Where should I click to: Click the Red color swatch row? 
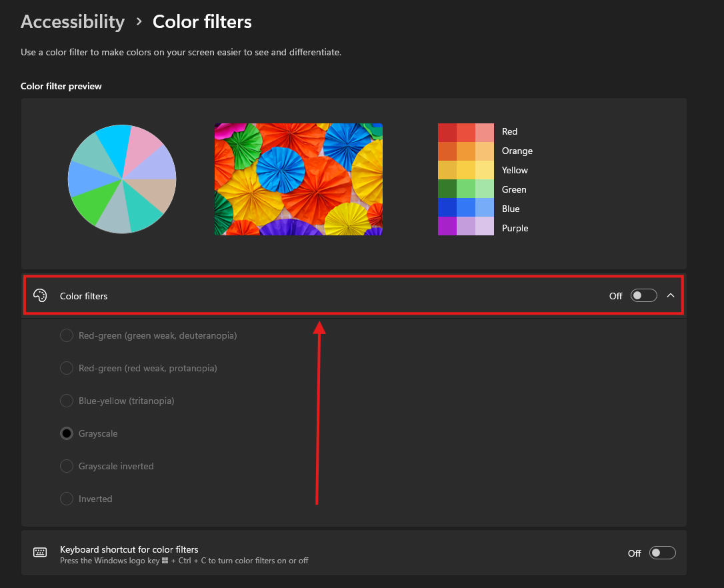[465, 131]
